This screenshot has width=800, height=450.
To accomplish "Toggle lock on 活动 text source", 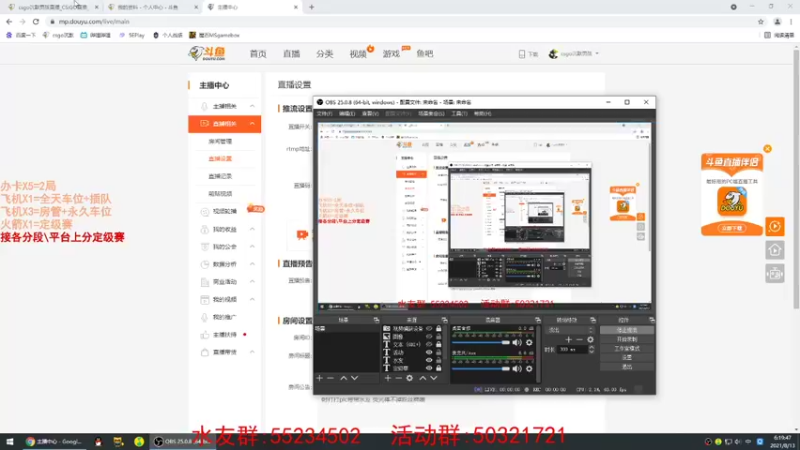I will pyautogui.click(x=439, y=353).
